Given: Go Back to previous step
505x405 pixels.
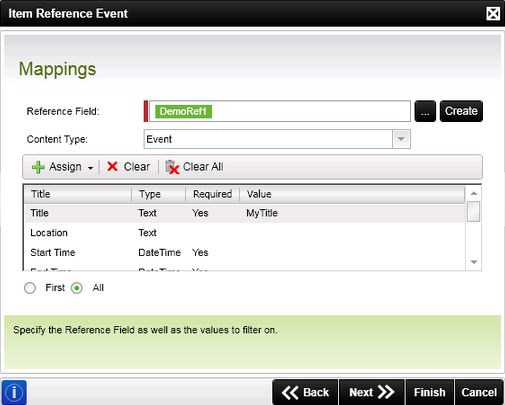Looking at the screenshot, I should coord(305,392).
